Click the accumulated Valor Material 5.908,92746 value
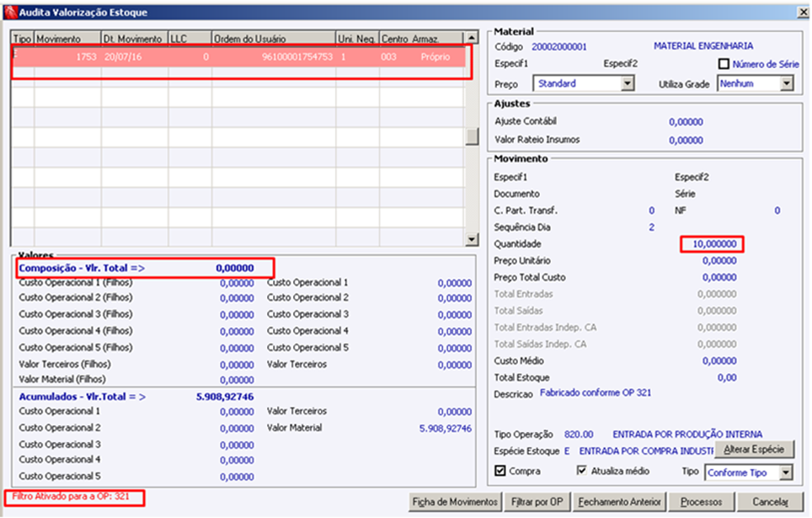This screenshot has height=518, width=812. coord(446,429)
